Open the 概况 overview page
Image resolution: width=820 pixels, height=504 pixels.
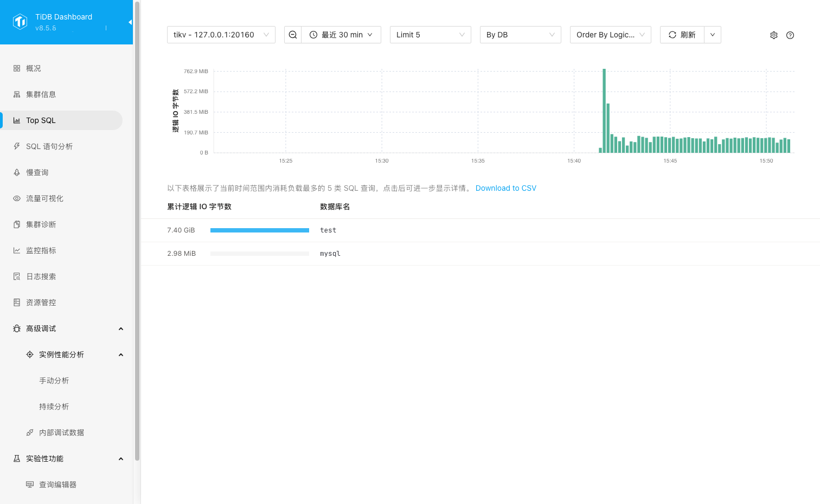click(x=33, y=68)
